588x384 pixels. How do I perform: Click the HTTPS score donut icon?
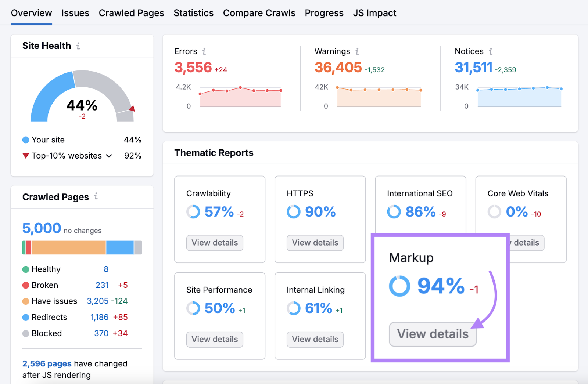[x=294, y=212]
